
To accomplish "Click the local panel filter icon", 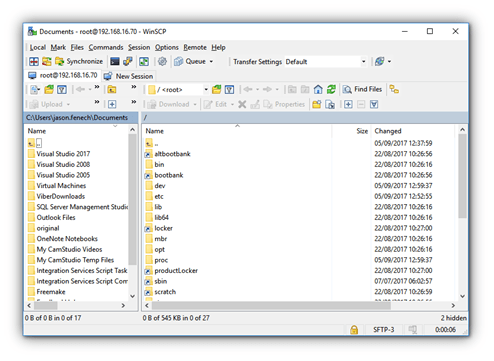I will (62, 89).
